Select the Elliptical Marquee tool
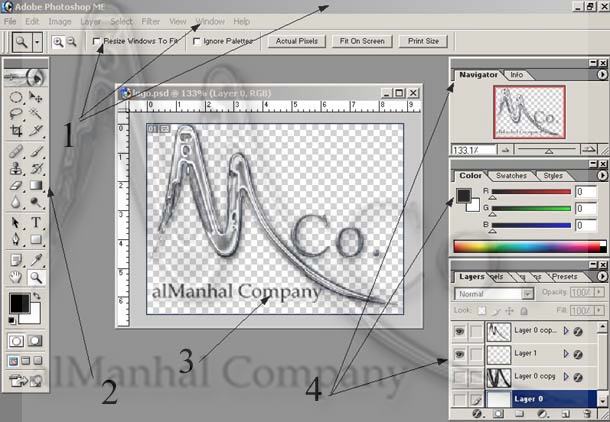The image size is (610, 422). (16, 97)
